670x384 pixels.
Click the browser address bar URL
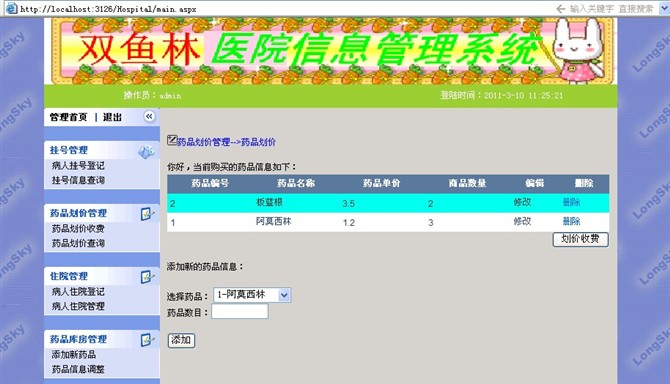108,9
